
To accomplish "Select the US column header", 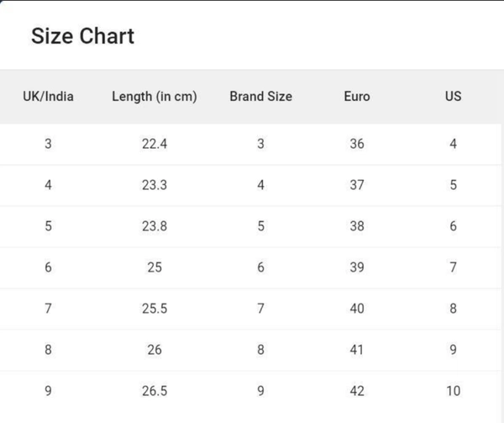I will [453, 97].
